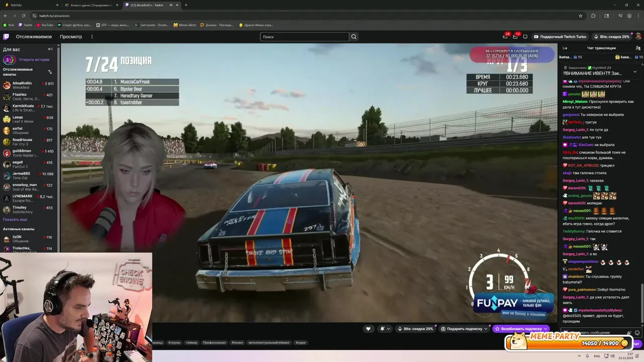Screen dimensions: 644x362
Task: Open Kick bookmark
Action: click(x=9, y=25)
